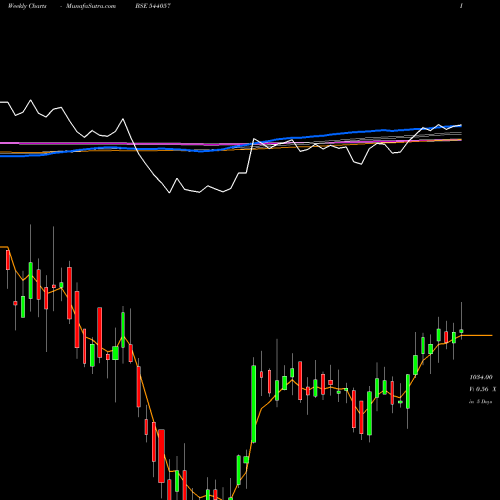Click the "in 5 Days" label
Viewport: 500px width, 500px height.
(481, 402)
